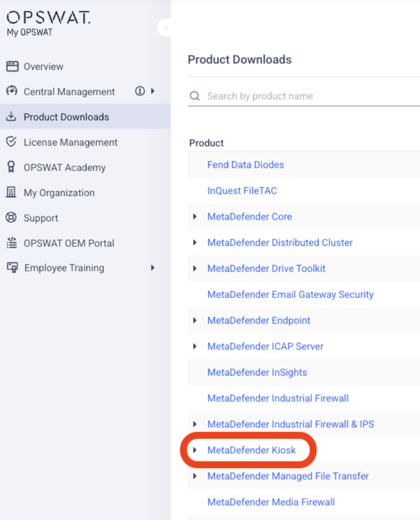Open the MetaDefender Email Gateway Security link
Viewport: 420px width, 520px height.
tap(290, 294)
